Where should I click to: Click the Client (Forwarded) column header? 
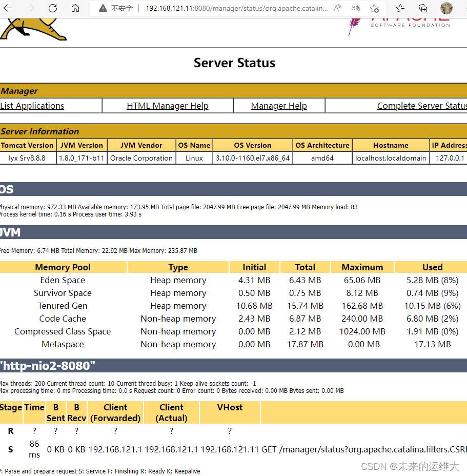pyautogui.click(x=115, y=412)
